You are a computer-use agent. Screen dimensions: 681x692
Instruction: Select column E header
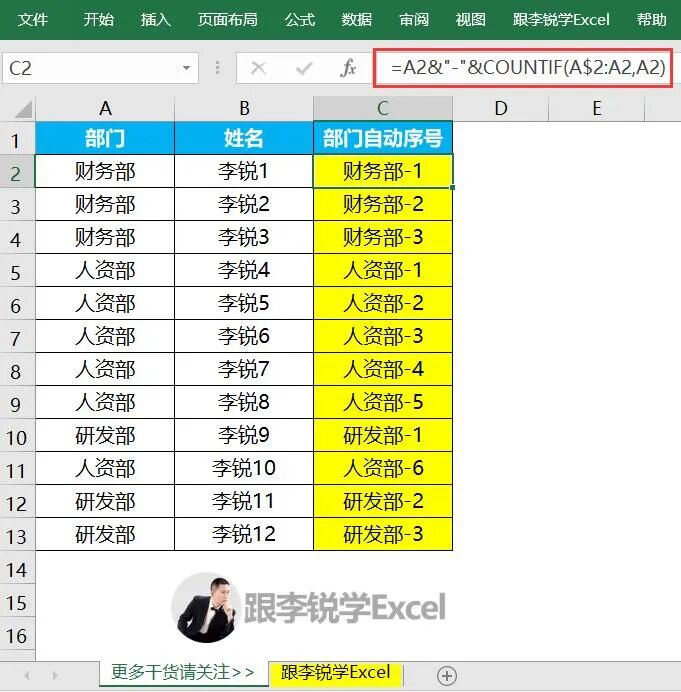597,108
